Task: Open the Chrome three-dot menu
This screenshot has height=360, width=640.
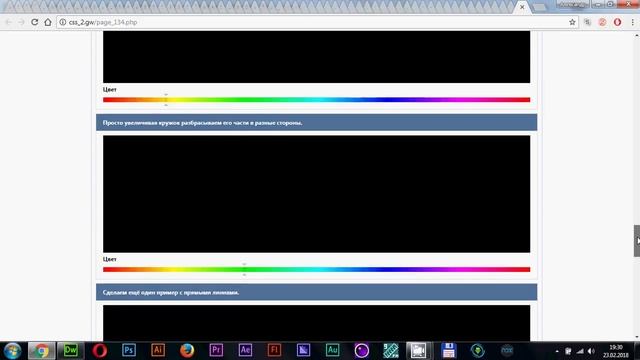Action: (633, 22)
